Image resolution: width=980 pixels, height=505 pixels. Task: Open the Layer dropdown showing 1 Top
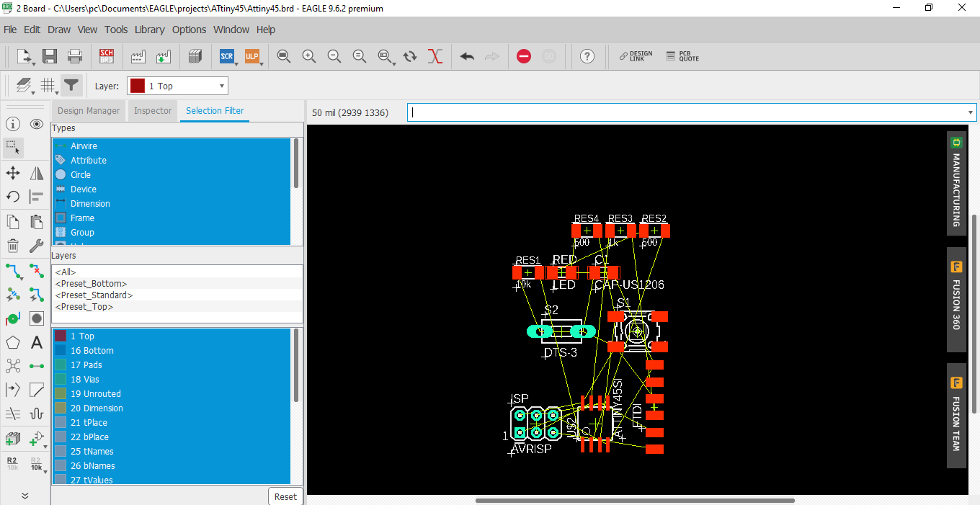pyautogui.click(x=177, y=86)
